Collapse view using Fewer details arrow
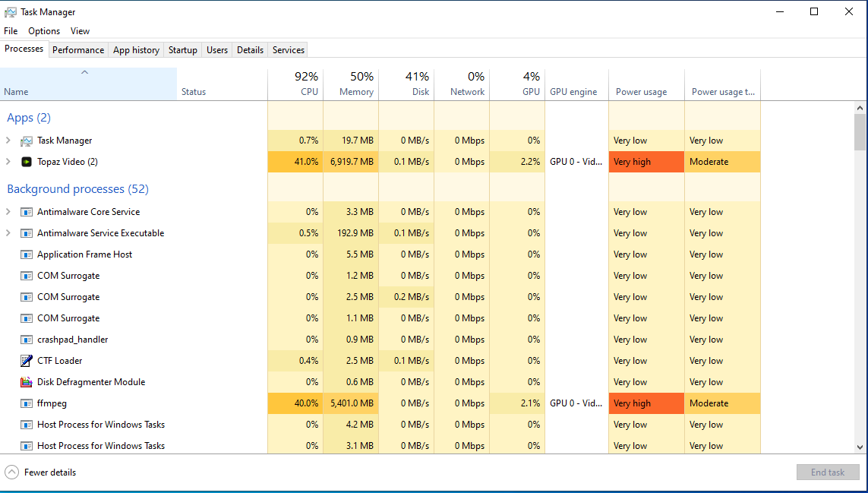 click(x=11, y=472)
